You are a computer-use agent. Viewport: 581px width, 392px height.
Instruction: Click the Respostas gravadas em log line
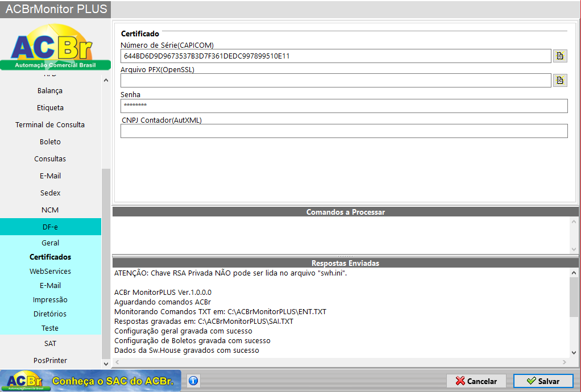pos(204,322)
